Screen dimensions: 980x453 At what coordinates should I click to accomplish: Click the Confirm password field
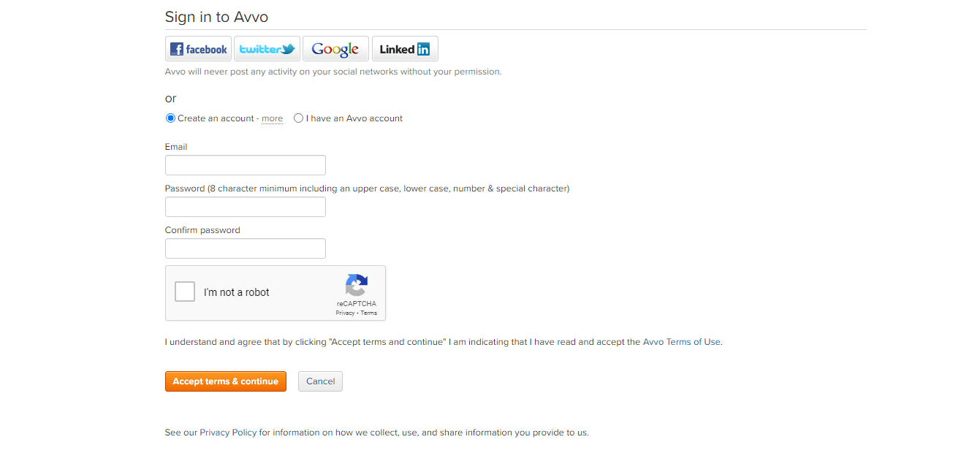coord(245,248)
